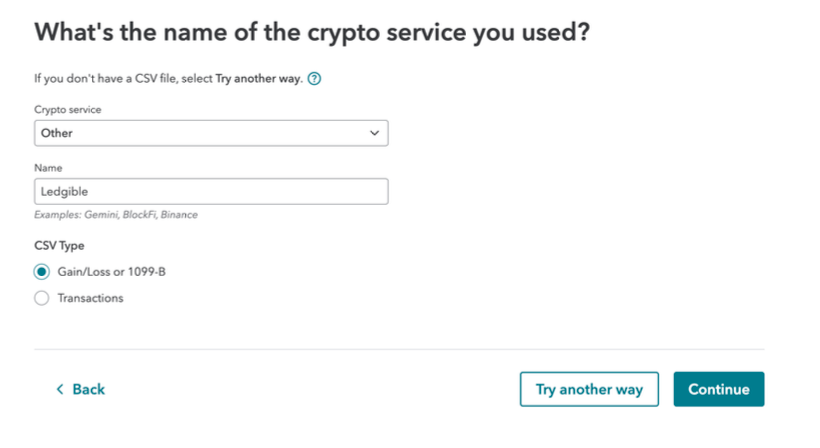Click the 'Examples: Gemini, BlockFi, Binance' hint text
This screenshot has width=820, height=448.
tap(116, 215)
